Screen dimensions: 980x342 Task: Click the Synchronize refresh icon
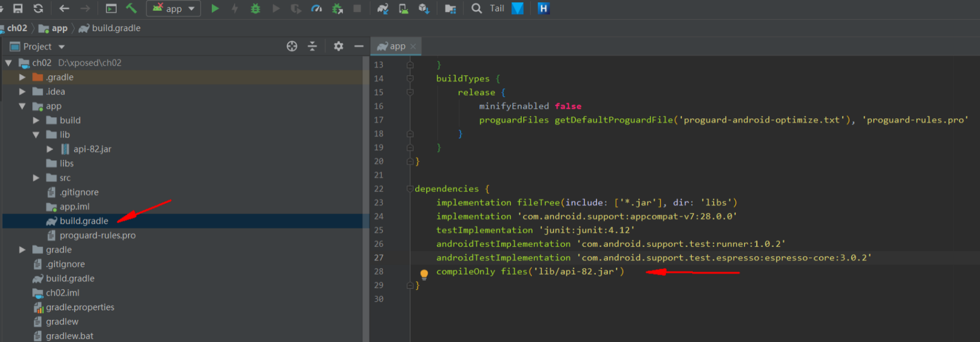click(x=38, y=8)
